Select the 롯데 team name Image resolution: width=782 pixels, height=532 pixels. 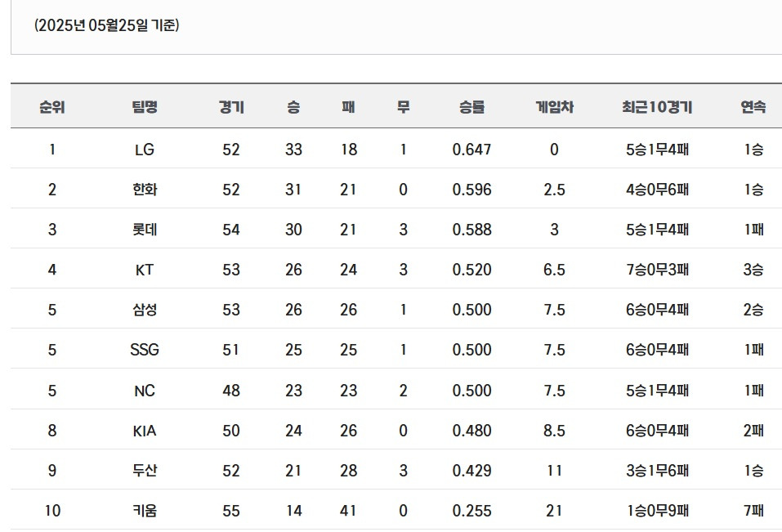145,230
